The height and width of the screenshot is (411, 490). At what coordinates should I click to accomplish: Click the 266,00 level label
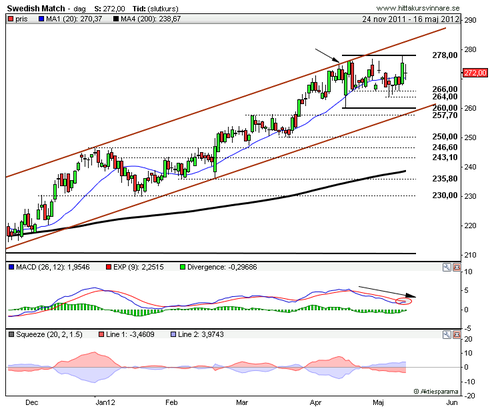click(445, 89)
